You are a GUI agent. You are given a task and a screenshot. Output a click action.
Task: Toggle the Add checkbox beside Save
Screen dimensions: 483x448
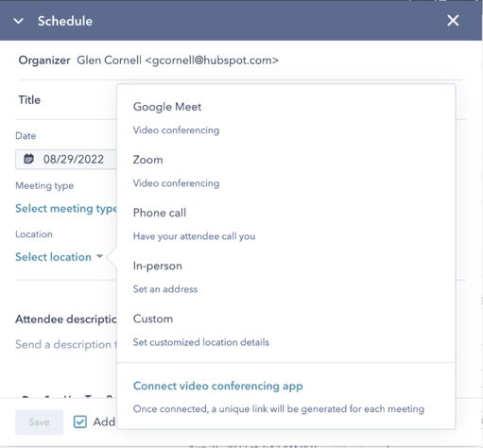click(x=80, y=422)
